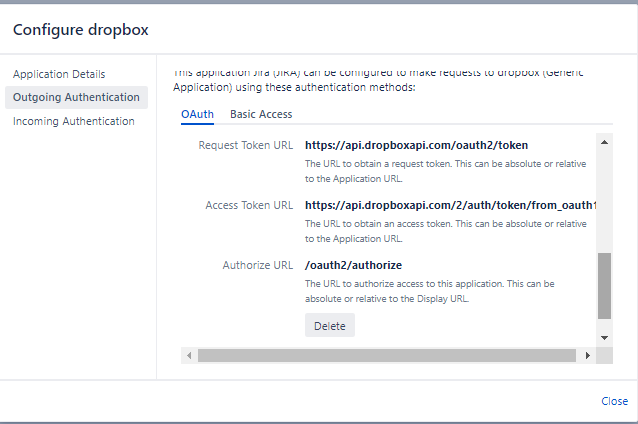
Task: Click the horizontal scrollbar thumb
Action: tap(386, 355)
